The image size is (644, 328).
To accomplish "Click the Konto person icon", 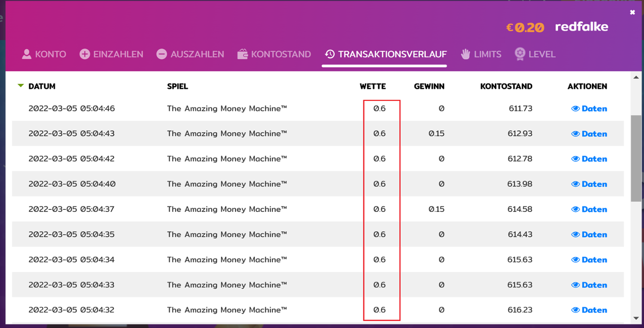I will point(27,54).
